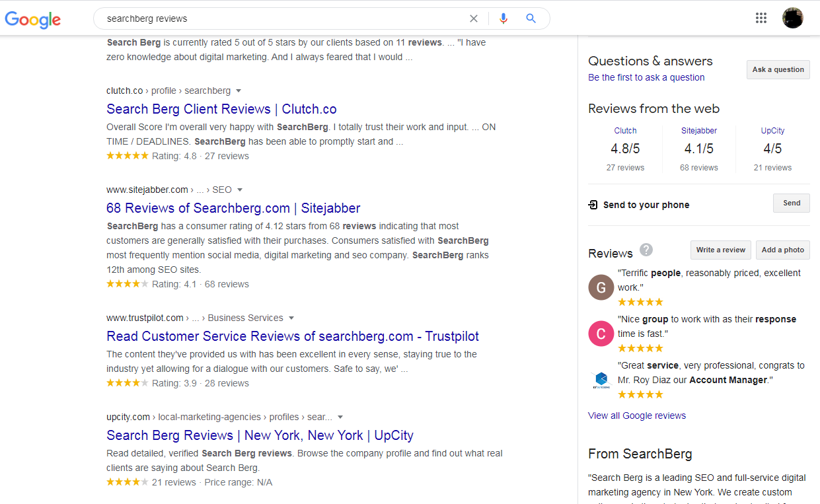
Task: Click the Ask a question button
Action: coord(778,69)
